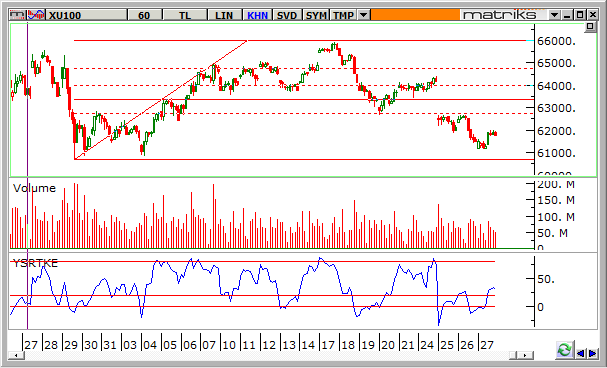Click date label 24 on time axis
The width and height of the screenshot is (607, 368).
coord(427,345)
